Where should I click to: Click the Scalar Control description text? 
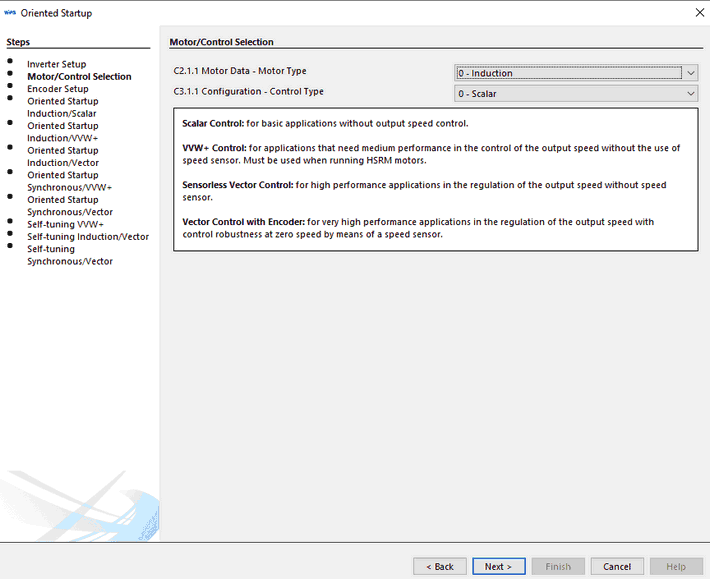[325, 123]
